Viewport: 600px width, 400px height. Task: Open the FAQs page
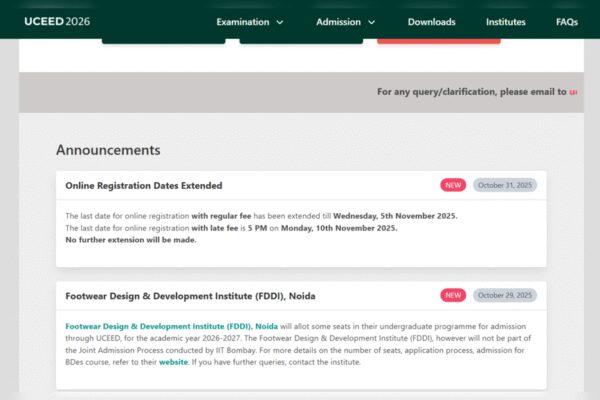[x=567, y=22]
